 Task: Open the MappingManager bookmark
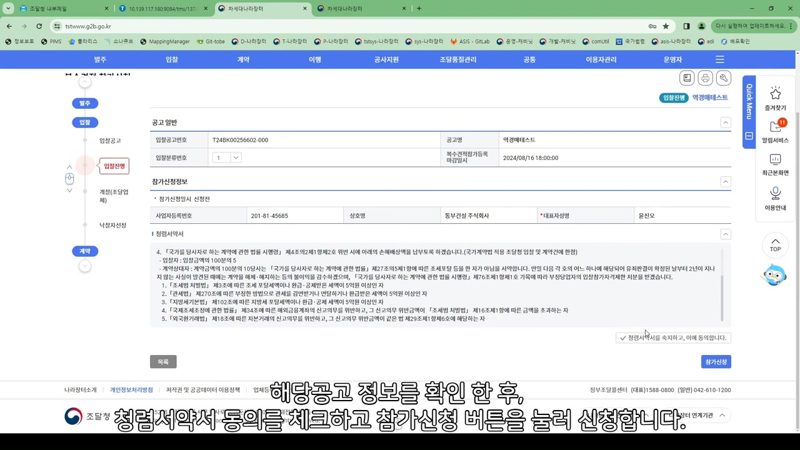point(164,41)
